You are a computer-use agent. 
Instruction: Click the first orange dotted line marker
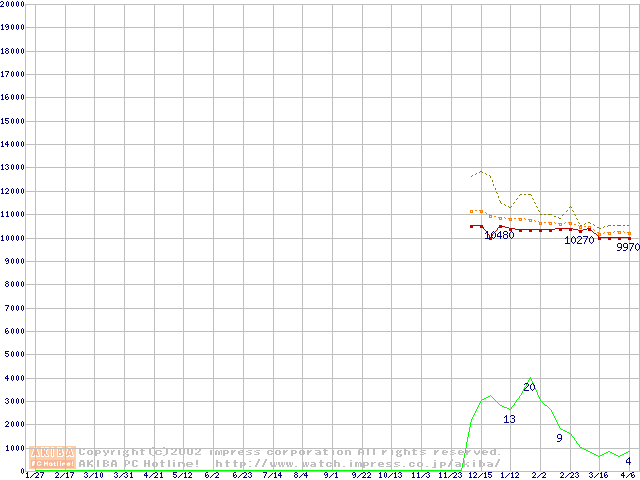472,211
